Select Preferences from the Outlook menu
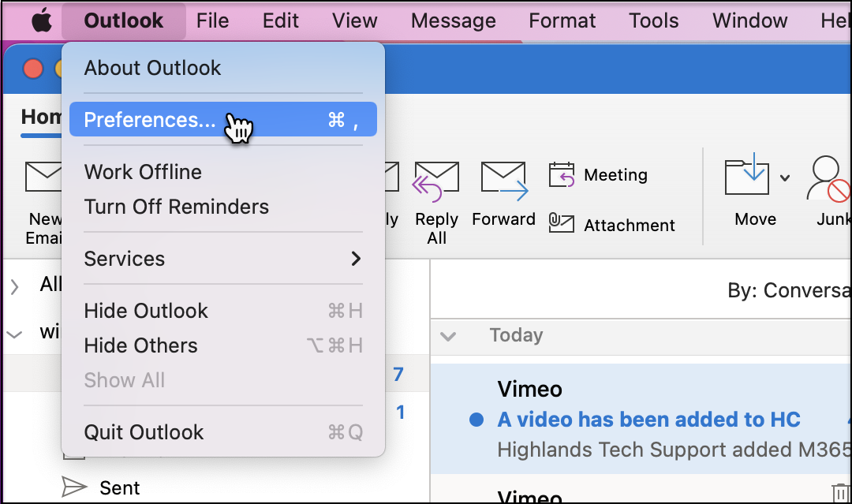852x504 pixels. click(x=150, y=120)
